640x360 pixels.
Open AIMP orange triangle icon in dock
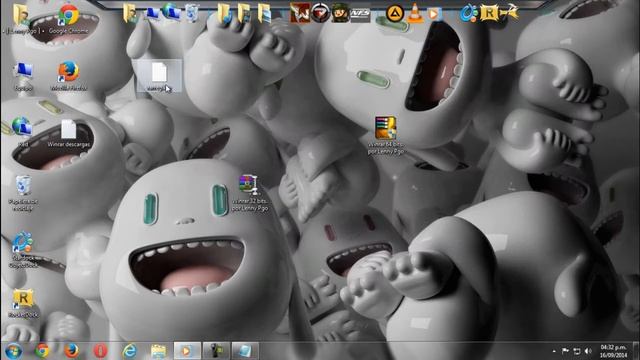click(x=395, y=13)
